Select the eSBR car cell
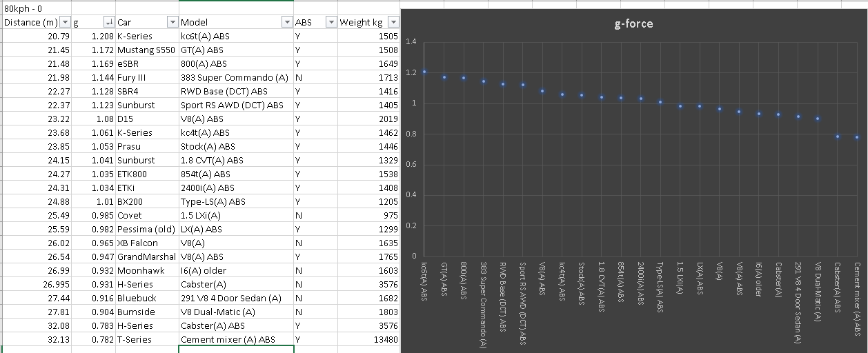The image size is (868, 353). tap(147, 63)
